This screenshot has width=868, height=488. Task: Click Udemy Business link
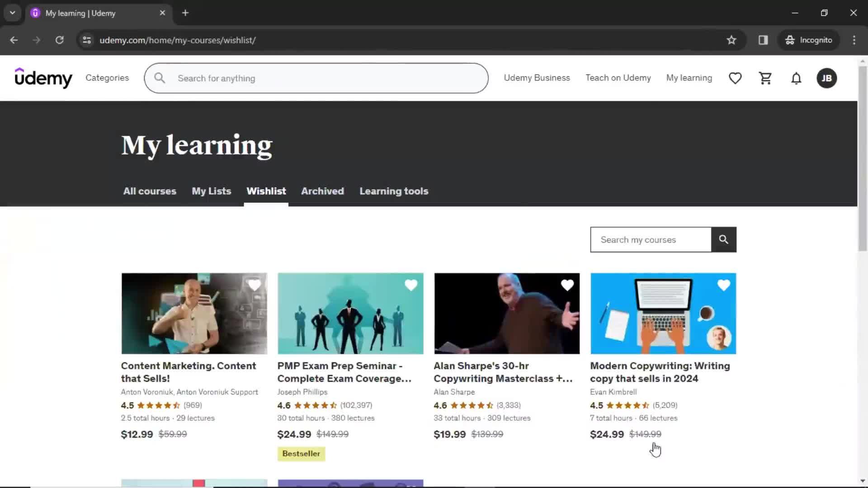pyautogui.click(x=537, y=78)
